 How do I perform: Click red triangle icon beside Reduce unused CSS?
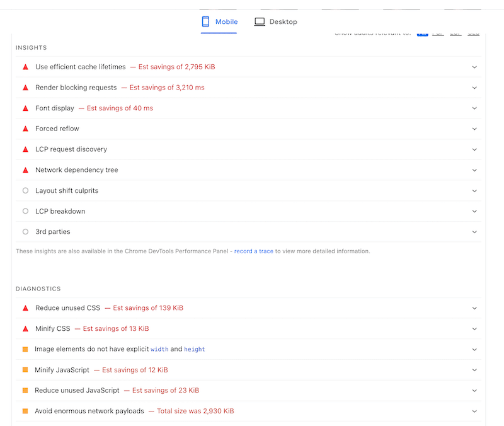tap(25, 308)
